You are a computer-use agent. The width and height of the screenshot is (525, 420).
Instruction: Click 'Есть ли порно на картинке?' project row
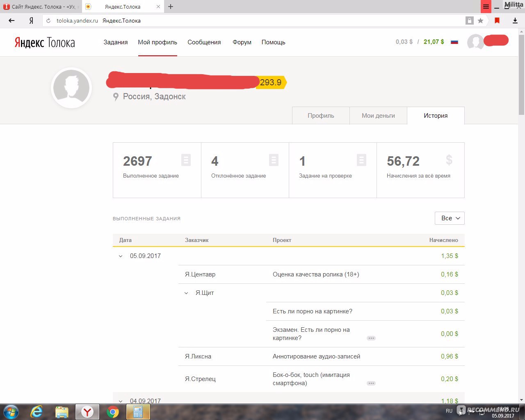click(313, 311)
